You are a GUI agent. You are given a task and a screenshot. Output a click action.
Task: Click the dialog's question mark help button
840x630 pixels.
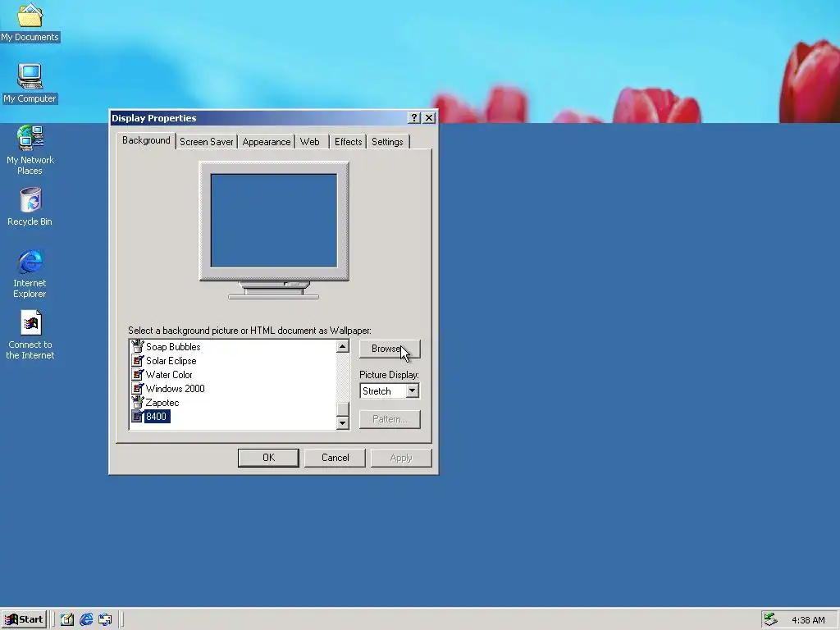coord(414,118)
